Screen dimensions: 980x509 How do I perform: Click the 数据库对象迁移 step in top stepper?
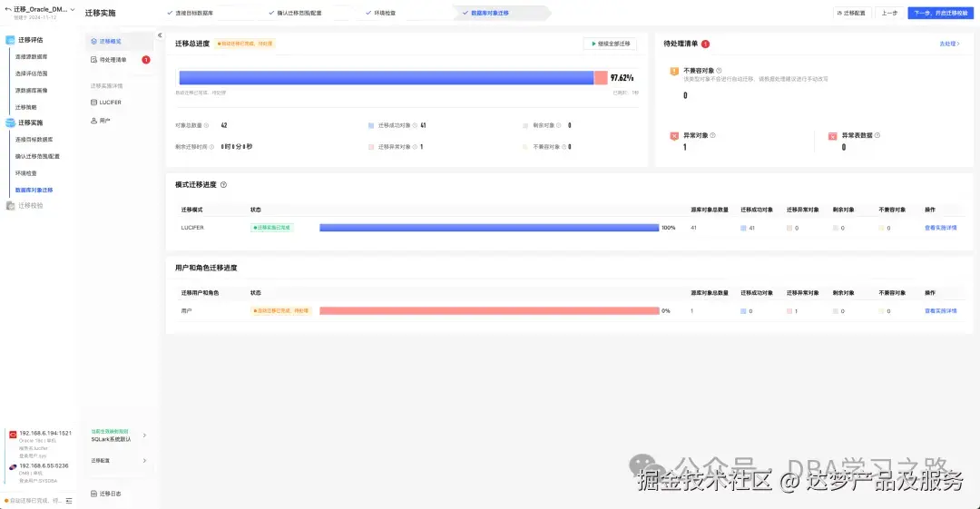485,13
